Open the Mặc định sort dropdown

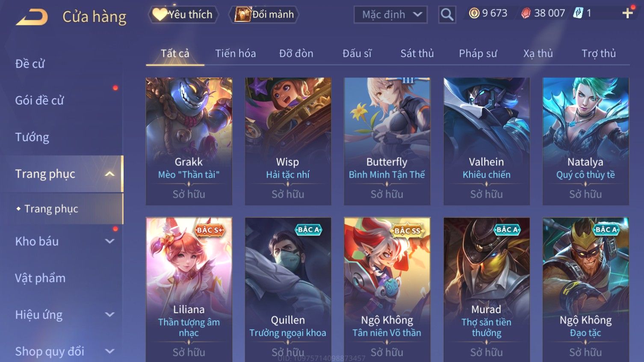point(390,15)
